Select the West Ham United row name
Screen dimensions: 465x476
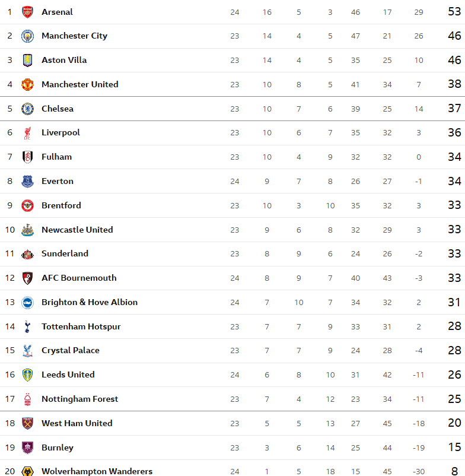pyautogui.click(x=77, y=423)
